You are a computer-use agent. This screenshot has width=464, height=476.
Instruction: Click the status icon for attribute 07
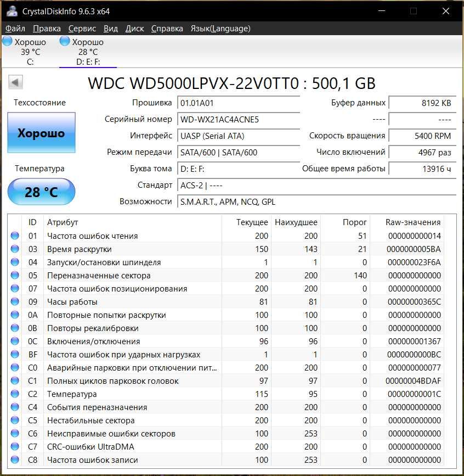click(x=15, y=288)
